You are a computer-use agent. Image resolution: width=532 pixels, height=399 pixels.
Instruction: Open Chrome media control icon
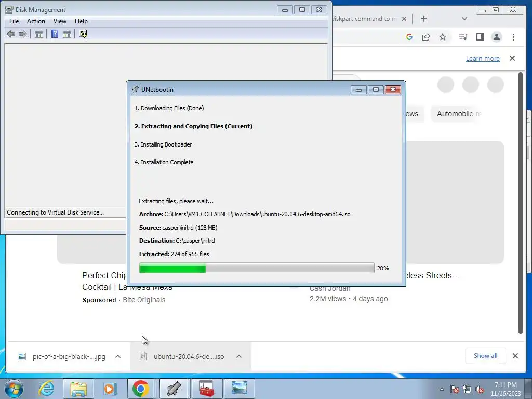(x=463, y=37)
